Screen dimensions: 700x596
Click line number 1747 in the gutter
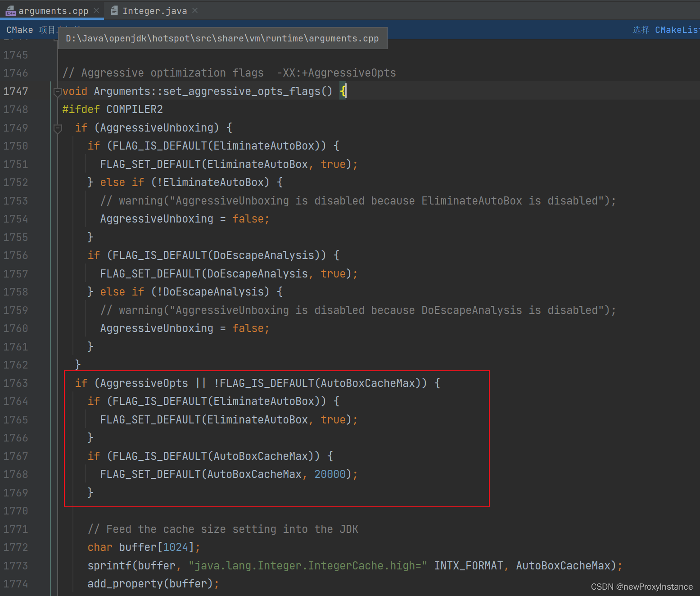tap(16, 91)
